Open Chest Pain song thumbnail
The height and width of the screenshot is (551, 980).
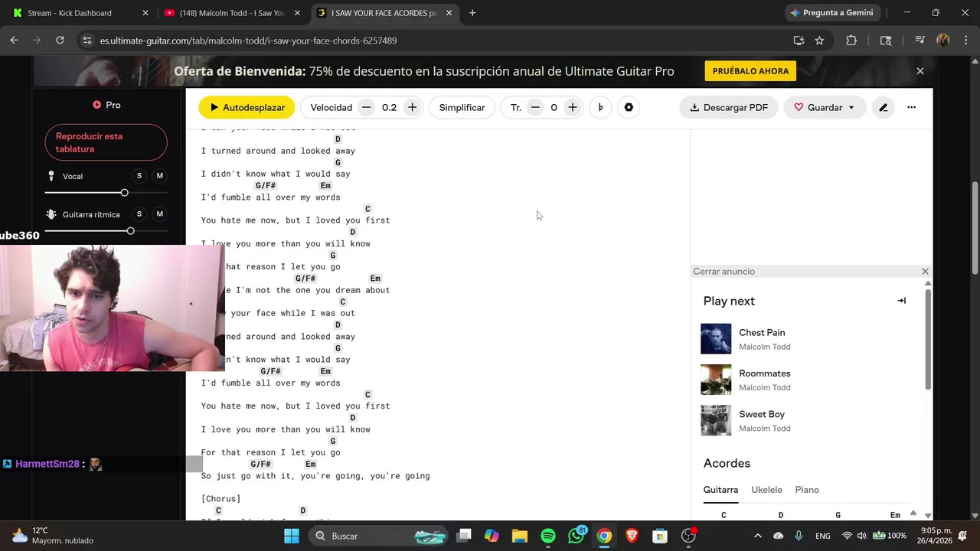click(716, 339)
